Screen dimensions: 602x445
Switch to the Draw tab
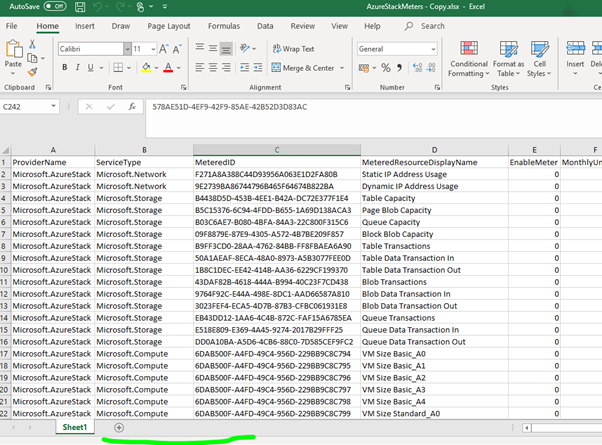pyautogui.click(x=121, y=26)
